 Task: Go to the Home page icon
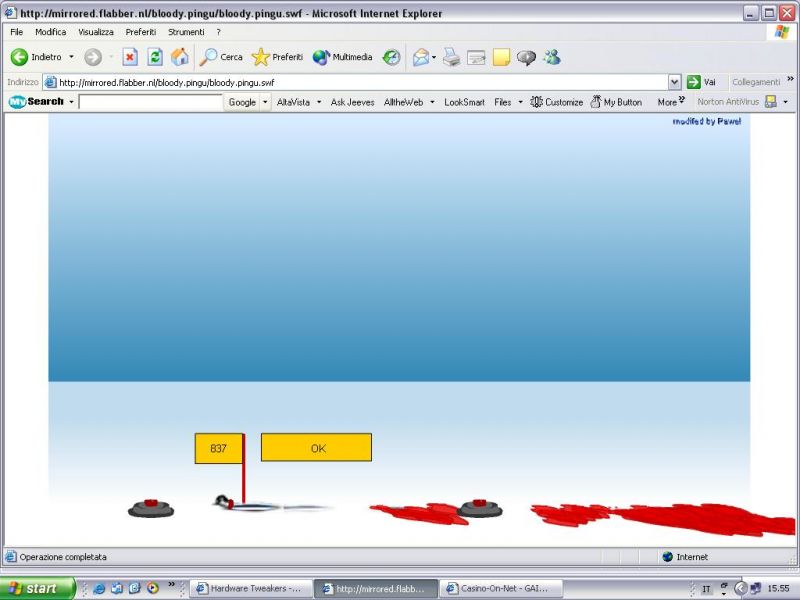click(x=180, y=57)
